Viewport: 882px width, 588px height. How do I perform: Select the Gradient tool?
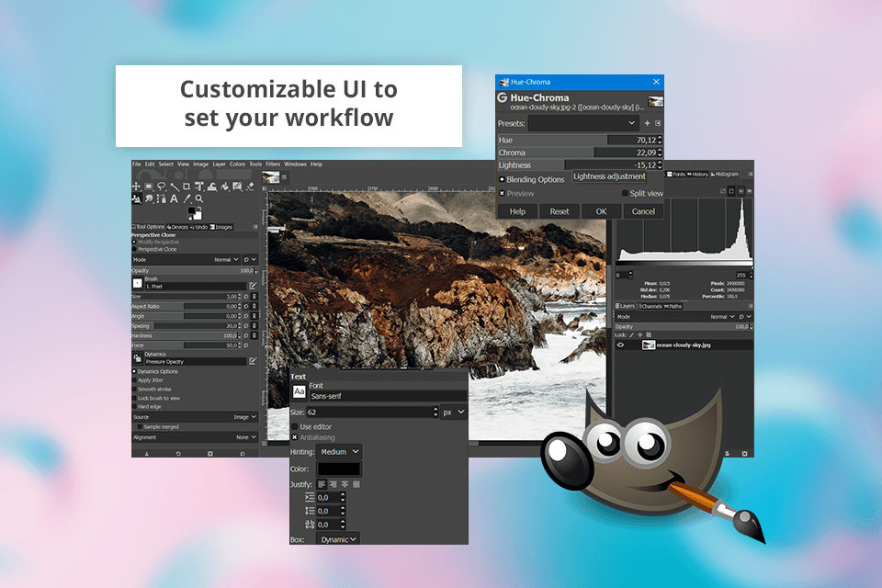click(x=237, y=187)
